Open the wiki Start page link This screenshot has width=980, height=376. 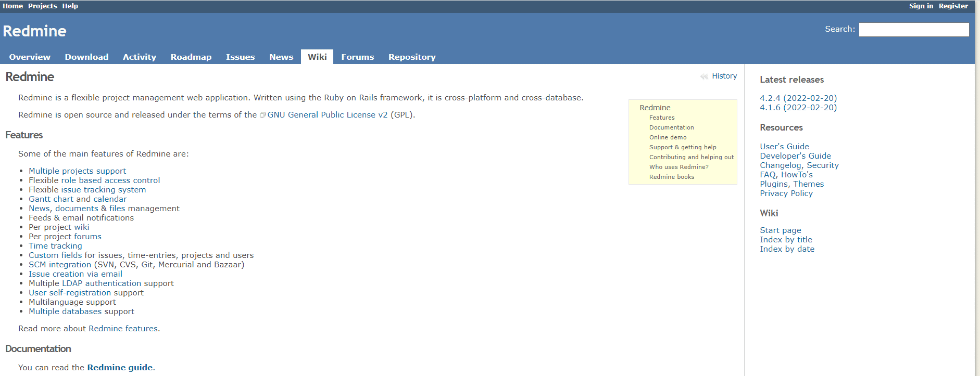point(781,230)
